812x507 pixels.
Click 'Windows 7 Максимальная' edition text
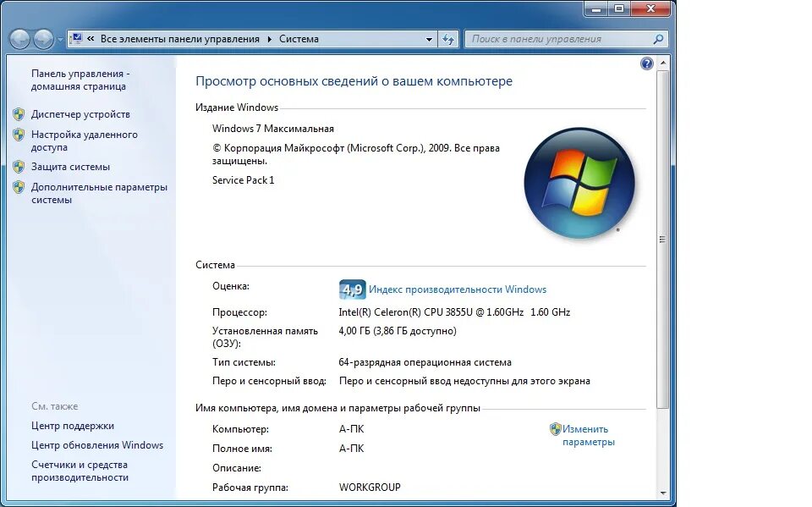273,129
